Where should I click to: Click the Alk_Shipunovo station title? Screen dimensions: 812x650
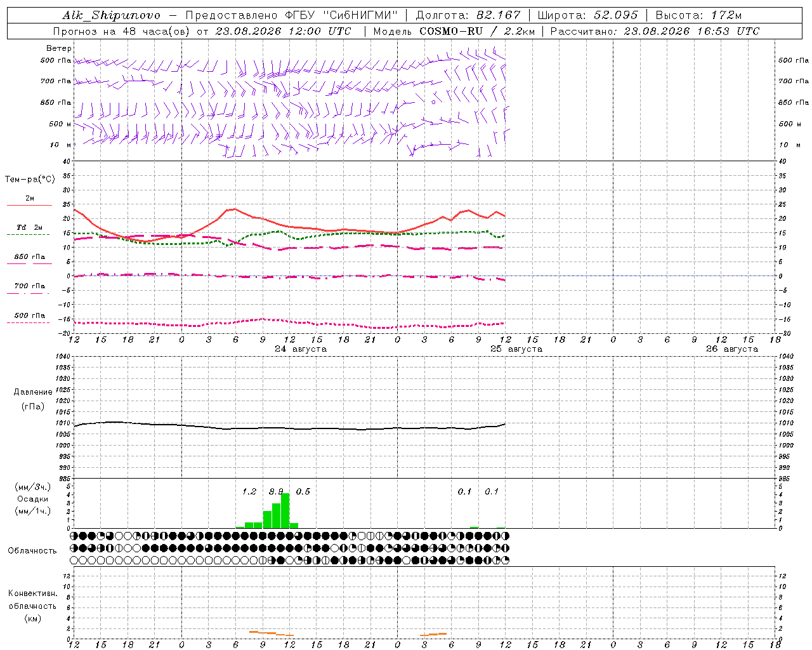point(112,15)
